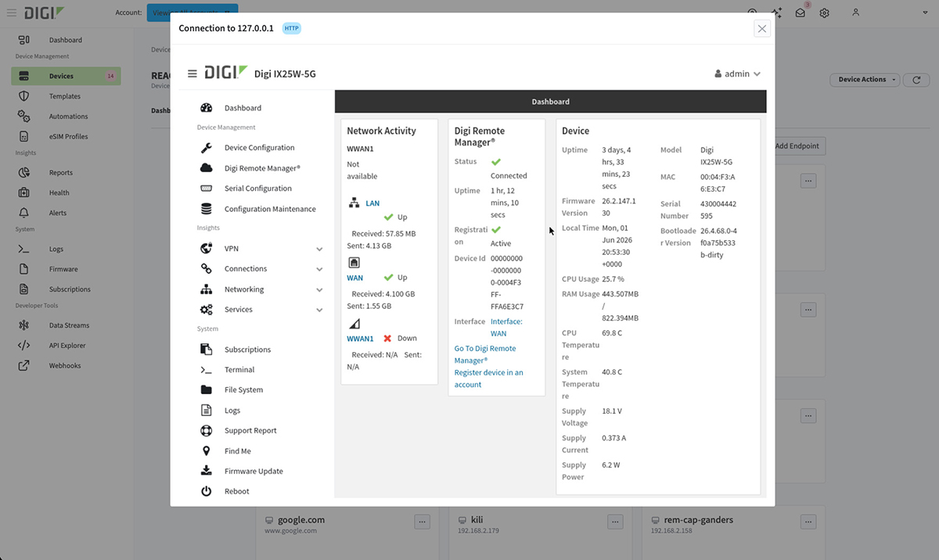Image resolution: width=939 pixels, height=560 pixels.
Task: Open the google.com endpoint ellipsis menu
Action: 423,522
